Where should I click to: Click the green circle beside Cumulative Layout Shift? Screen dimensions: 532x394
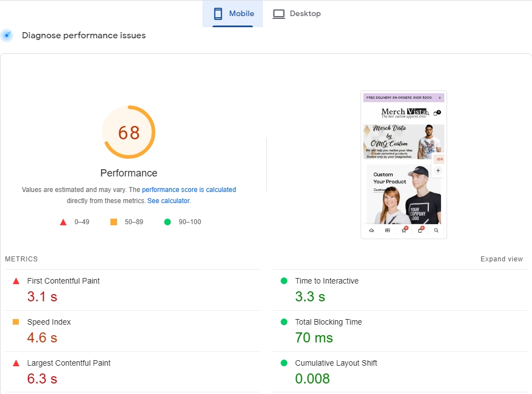[x=284, y=363]
